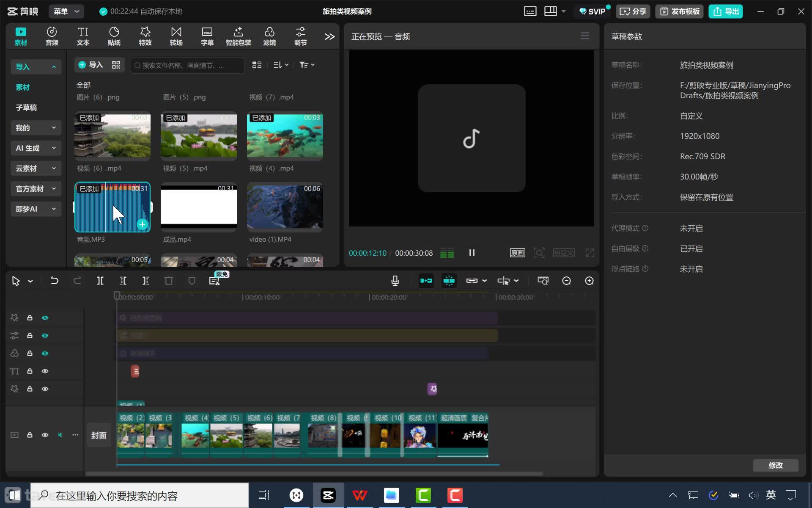Switch to the 文本 text tab

click(83, 36)
